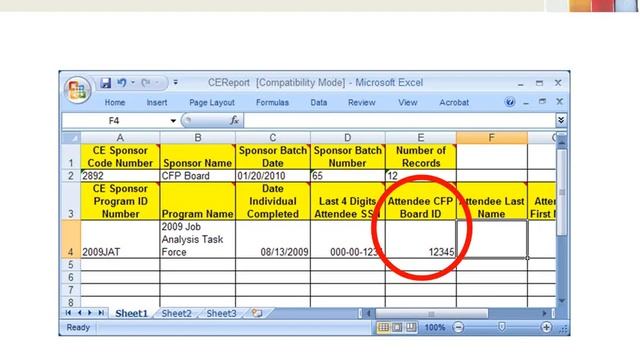Viewport: 640px width, 360px height.
Task: Go to last sheet navigation arrow
Action: 101,313
